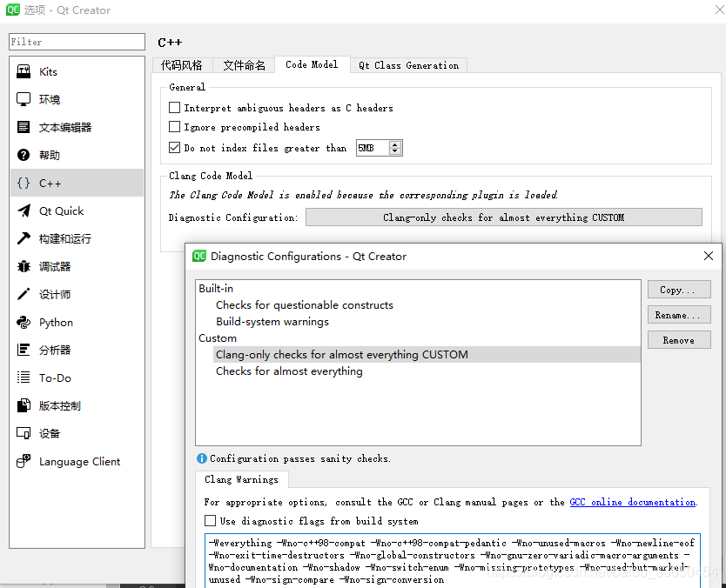Open the Diagnostic Configuration selector button
The height and width of the screenshot is (588, 726).
click(x=504, y=217)
